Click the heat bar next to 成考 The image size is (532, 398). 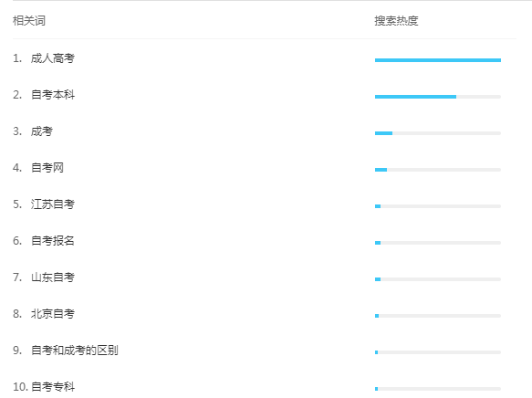[438, 133]
